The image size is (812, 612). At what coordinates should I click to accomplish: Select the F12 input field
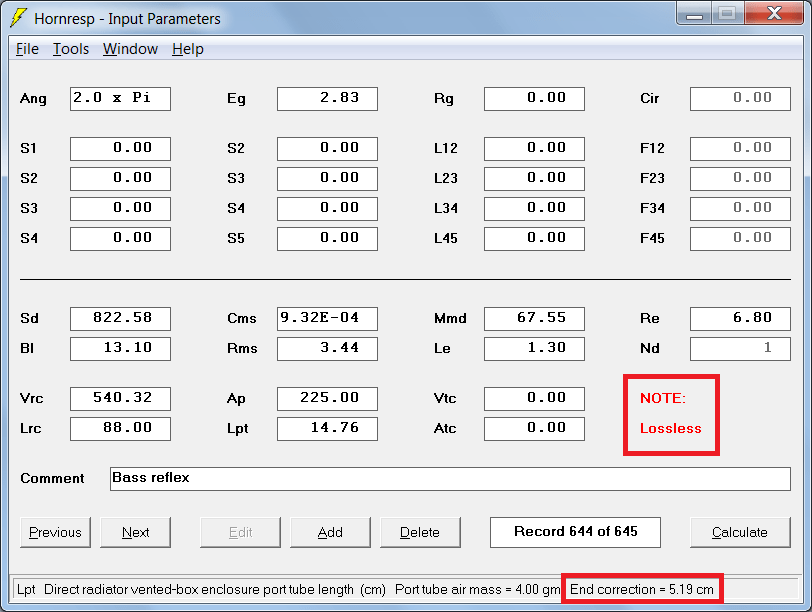pos(741,149)
